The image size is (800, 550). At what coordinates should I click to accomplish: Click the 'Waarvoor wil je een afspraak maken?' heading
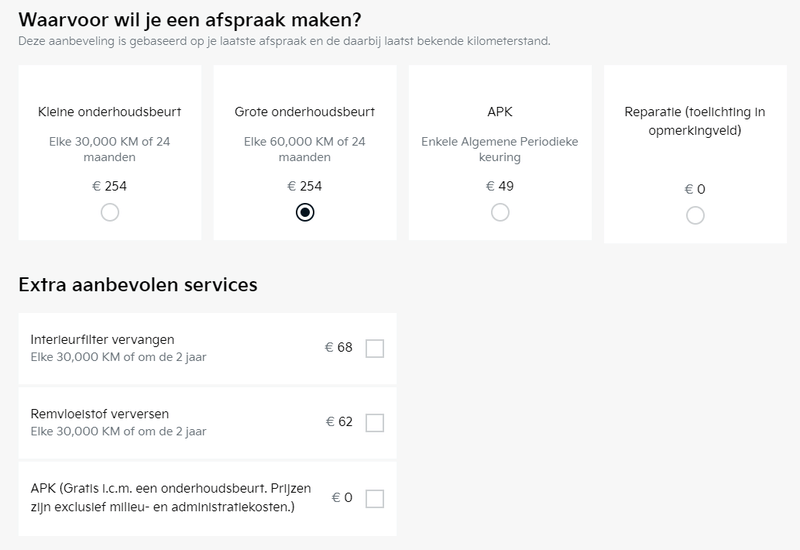click(190, 20)
